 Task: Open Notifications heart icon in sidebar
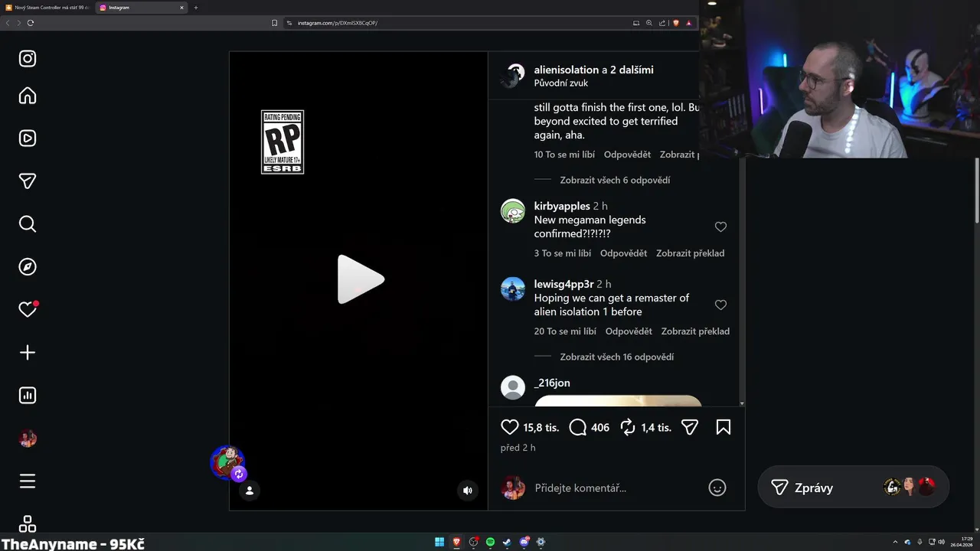pyautogui.click(x=28, y=310)
